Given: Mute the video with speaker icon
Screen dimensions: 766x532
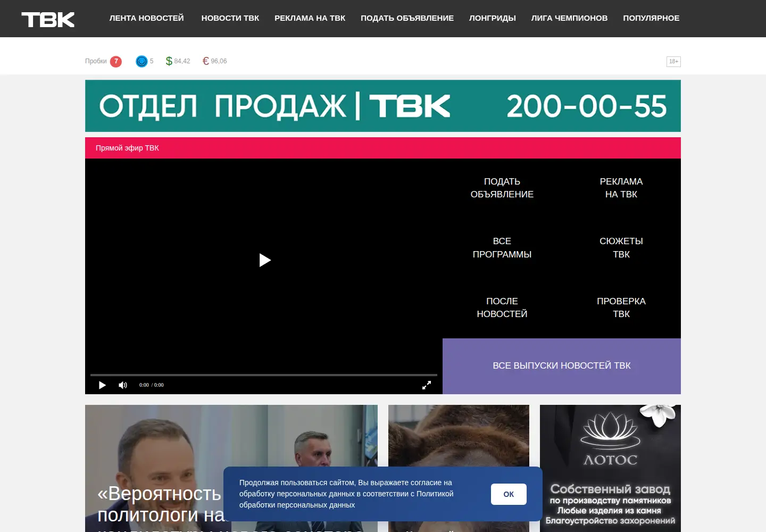Looking at the screenshot, I should point(123,385).
